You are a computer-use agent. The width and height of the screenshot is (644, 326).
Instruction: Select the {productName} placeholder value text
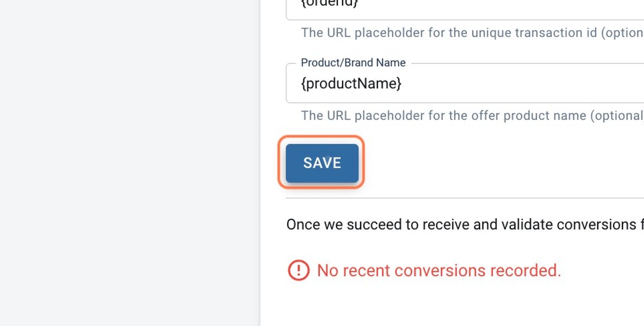[x=351, y=83]
